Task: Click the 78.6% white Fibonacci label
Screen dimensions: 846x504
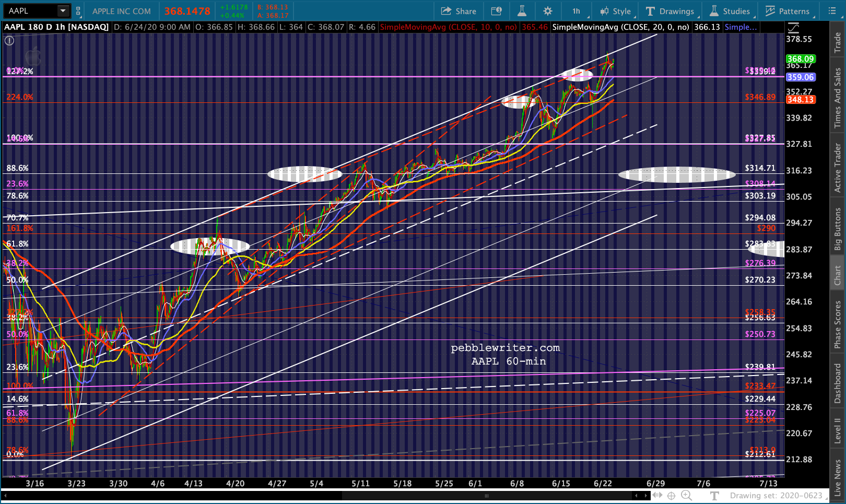Action: tap(17, 196)
